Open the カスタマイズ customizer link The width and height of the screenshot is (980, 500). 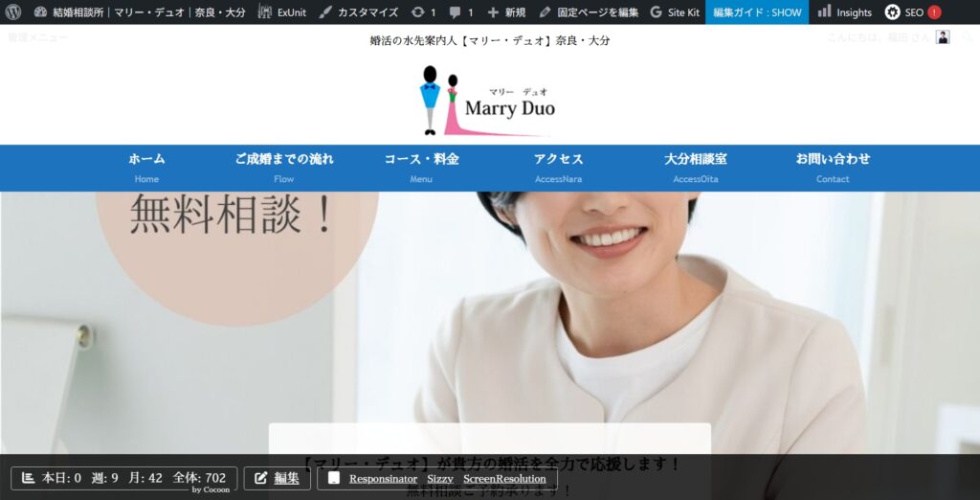coord(358,12)
